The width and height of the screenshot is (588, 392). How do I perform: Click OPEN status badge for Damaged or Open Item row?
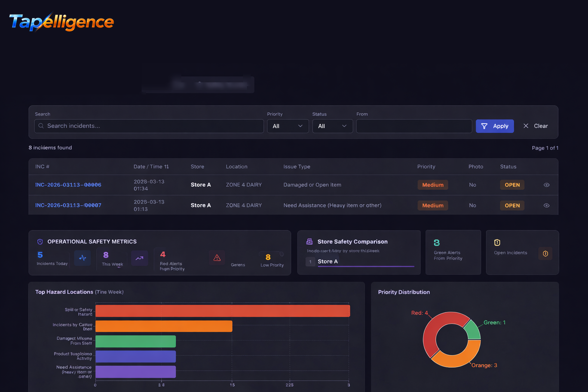[x=512, y=185]
